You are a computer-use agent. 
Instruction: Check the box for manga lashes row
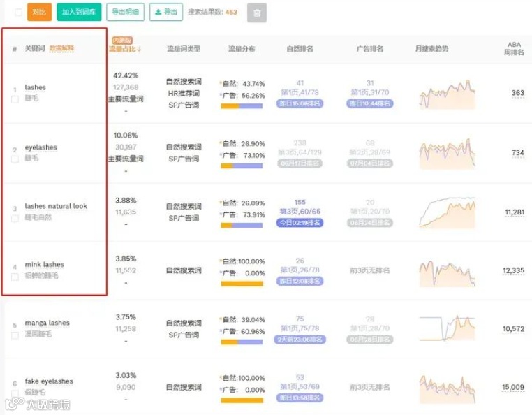coord(15,335)
